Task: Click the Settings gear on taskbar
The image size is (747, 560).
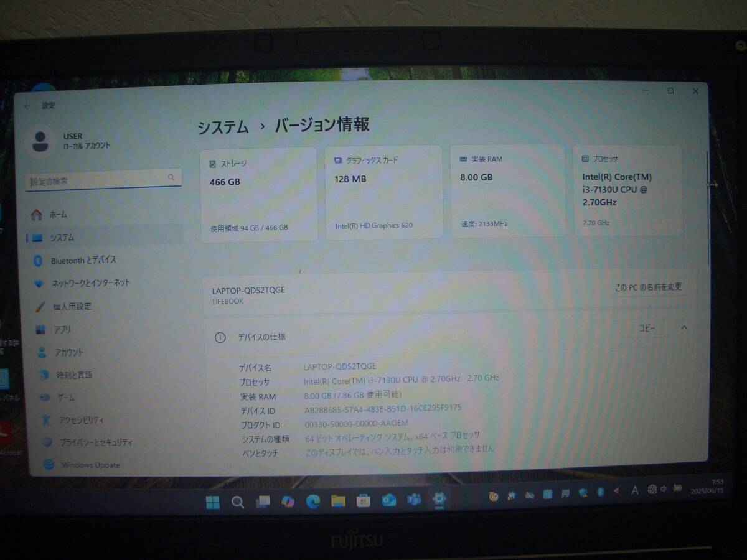Action: tap(439, 498)
